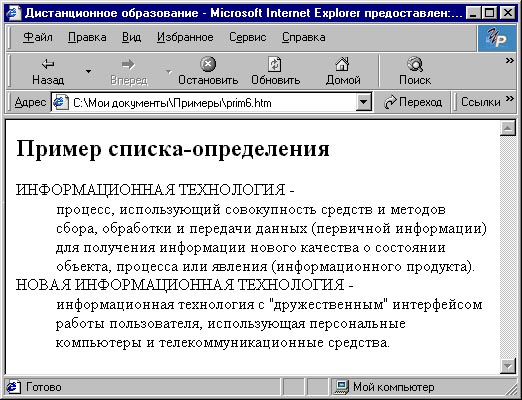Maximize the Internet Explorer window
The image size is (522, 400).
click(489, 13)
